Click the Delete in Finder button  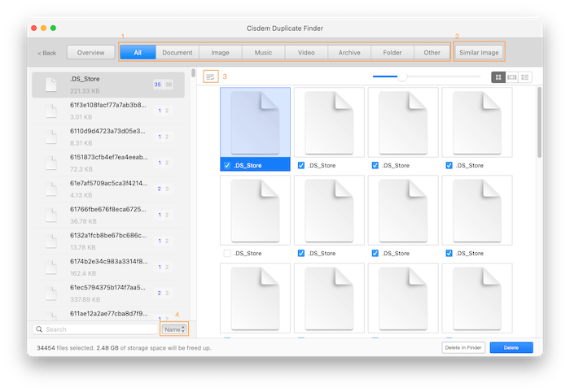463,347
